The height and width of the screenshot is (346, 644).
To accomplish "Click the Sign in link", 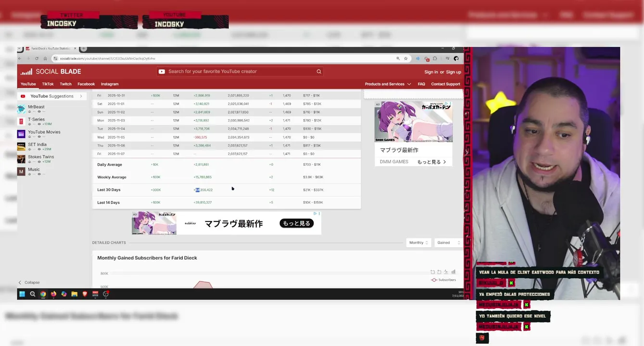I will click(431, 72).
